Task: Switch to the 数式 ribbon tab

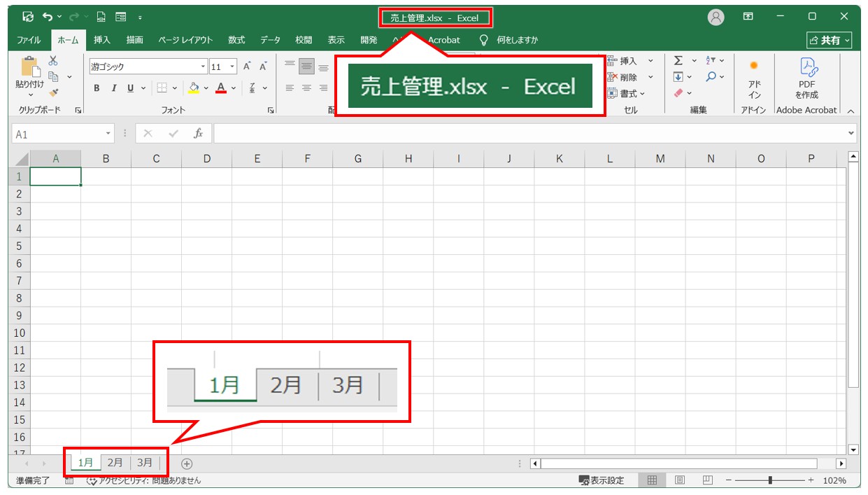Action: [x=236, y=40]
